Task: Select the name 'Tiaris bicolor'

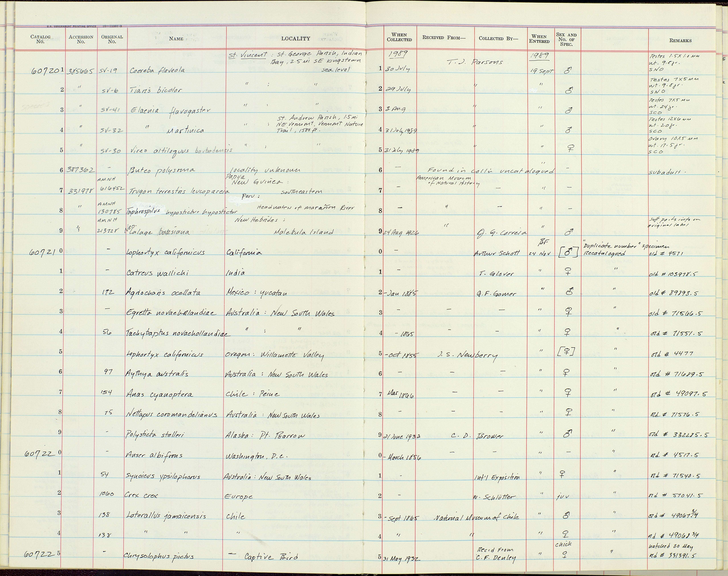Action: point(156,90)
